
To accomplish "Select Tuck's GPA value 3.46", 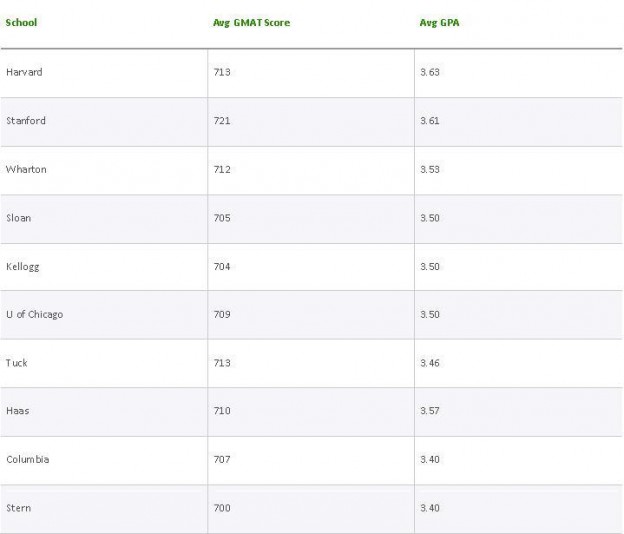I will pos(430,363).
